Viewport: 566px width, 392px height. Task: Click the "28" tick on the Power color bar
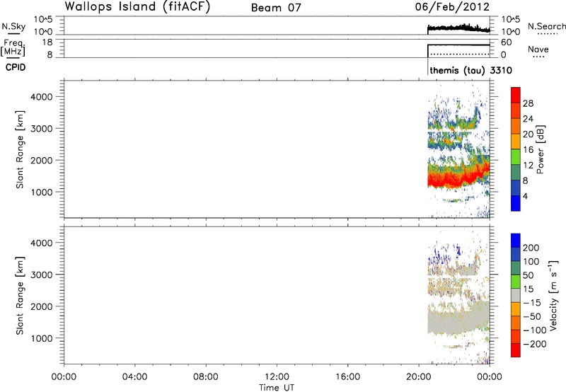pos(528,103)
